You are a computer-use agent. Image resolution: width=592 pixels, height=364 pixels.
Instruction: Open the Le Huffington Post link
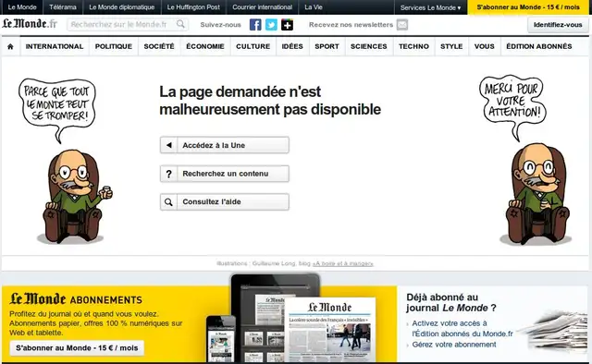(x=193, y=7)
